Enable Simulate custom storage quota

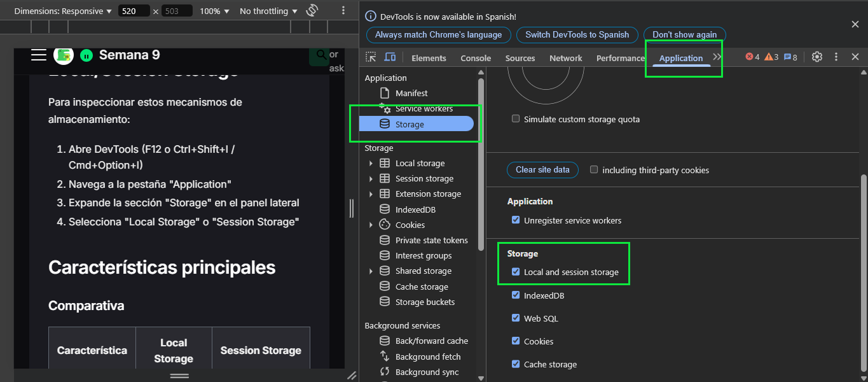pos(516,119)
